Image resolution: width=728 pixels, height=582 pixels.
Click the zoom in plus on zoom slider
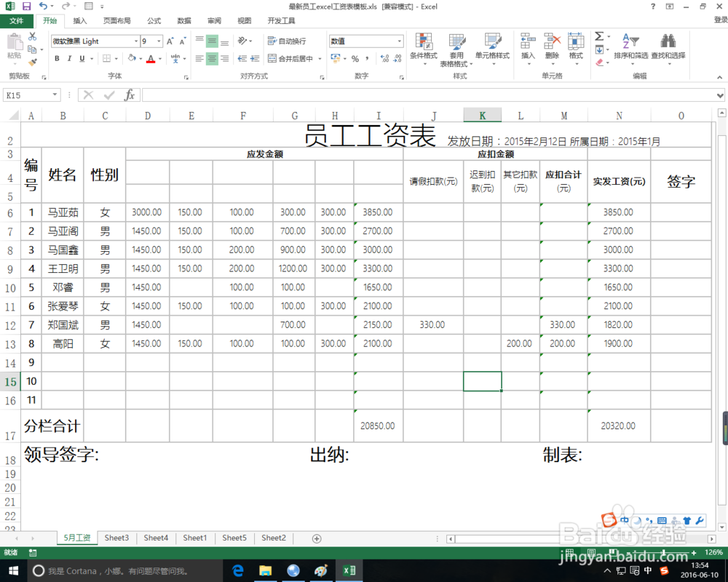click(x=694, y=553)
